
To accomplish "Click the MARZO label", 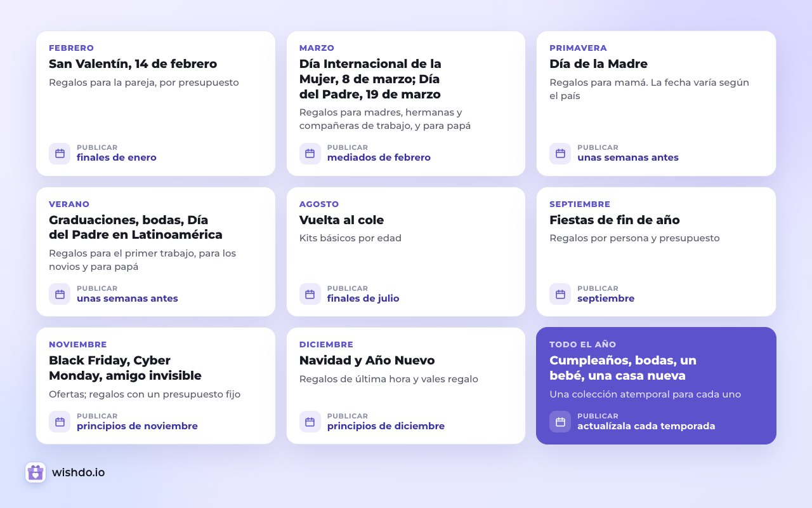I will pos(317,48).
